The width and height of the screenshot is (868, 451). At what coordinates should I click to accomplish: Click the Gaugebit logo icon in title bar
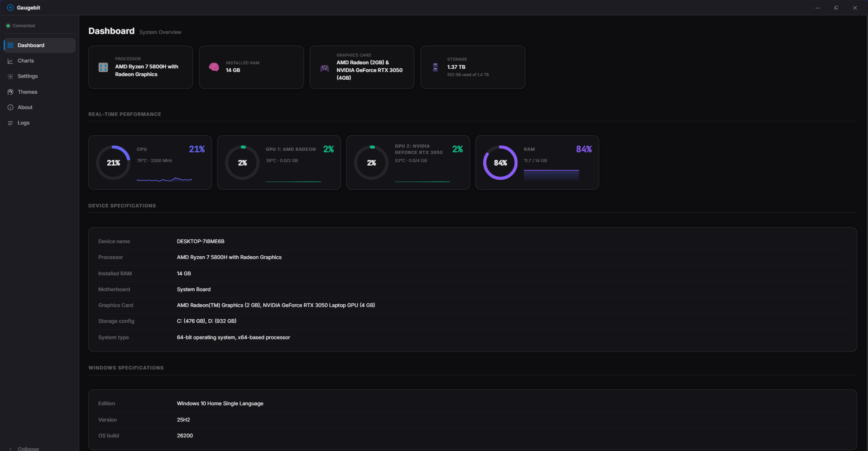tap(10, 8)
